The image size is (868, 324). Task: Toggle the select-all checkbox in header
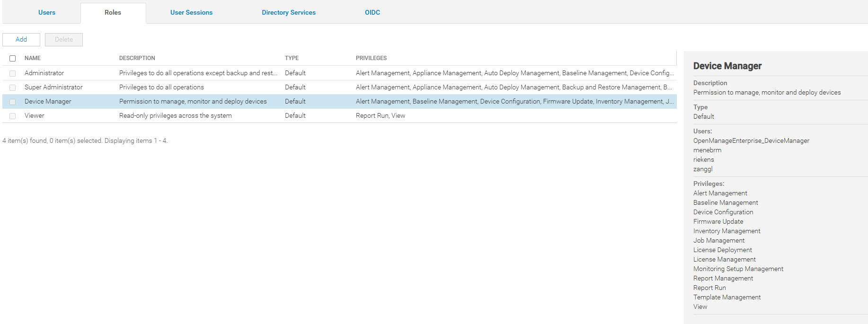(13, 58)
